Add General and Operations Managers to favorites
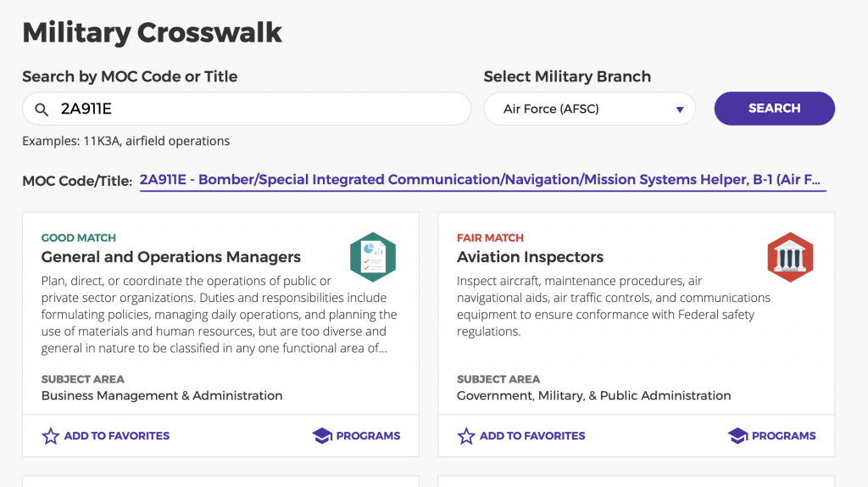The height and width of the screenshot is (487, 868). (x=106, y=436)
